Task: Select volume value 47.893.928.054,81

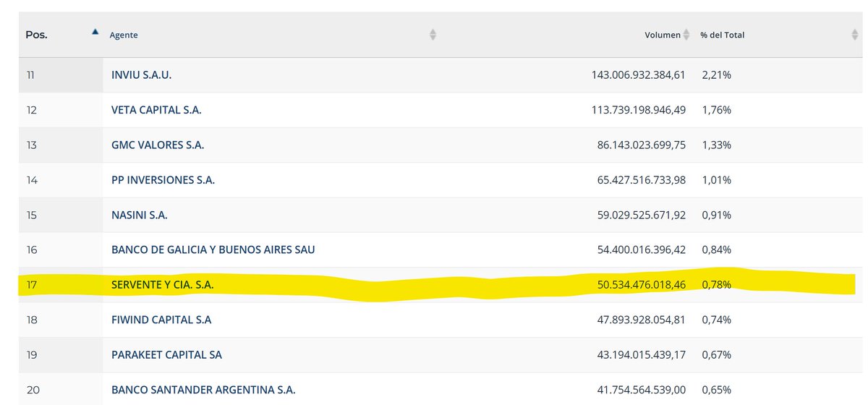Action: 642,320
